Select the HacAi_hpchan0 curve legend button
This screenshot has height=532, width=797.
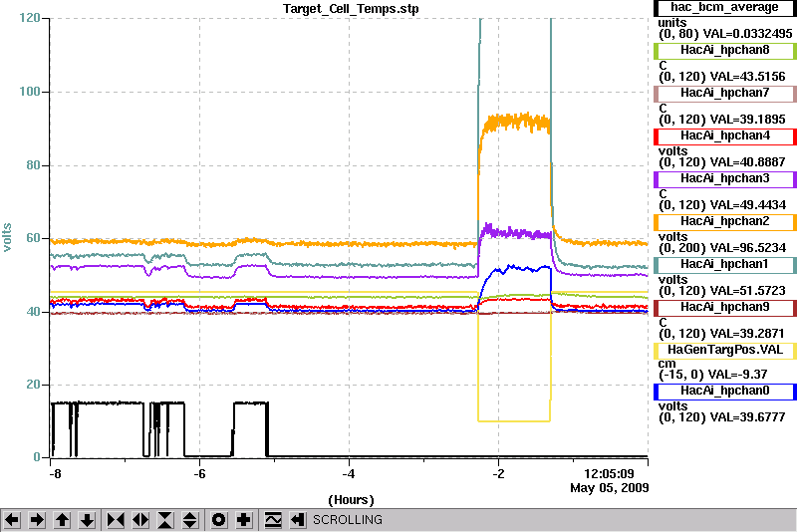(x=725, y=392)
